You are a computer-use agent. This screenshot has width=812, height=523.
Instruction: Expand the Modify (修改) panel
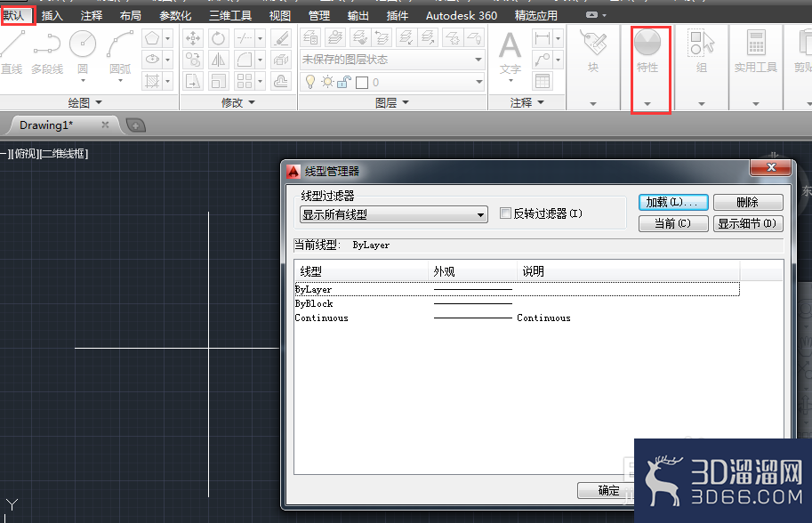(x=238, y=102)
